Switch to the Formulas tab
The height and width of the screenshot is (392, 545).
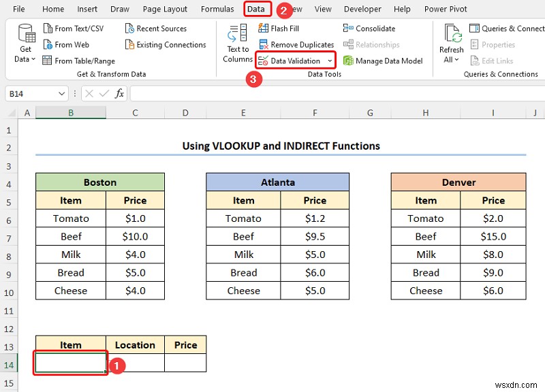pos(217,9)
